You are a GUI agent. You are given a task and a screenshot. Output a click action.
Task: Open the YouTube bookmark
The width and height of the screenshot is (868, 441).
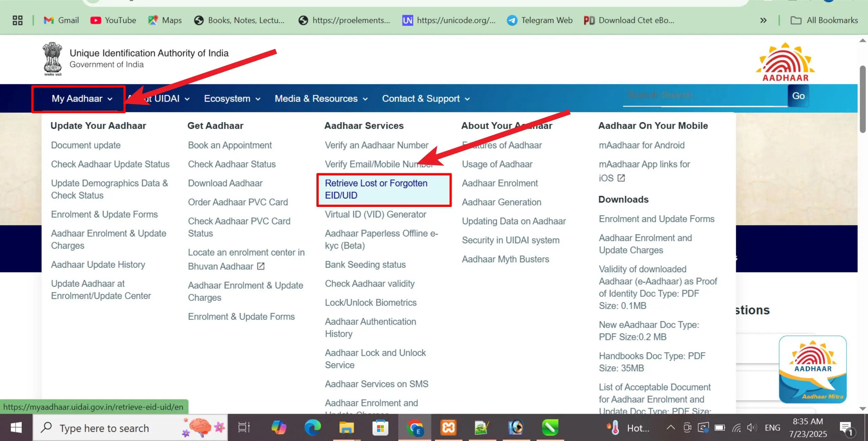[x=113, y=20]
